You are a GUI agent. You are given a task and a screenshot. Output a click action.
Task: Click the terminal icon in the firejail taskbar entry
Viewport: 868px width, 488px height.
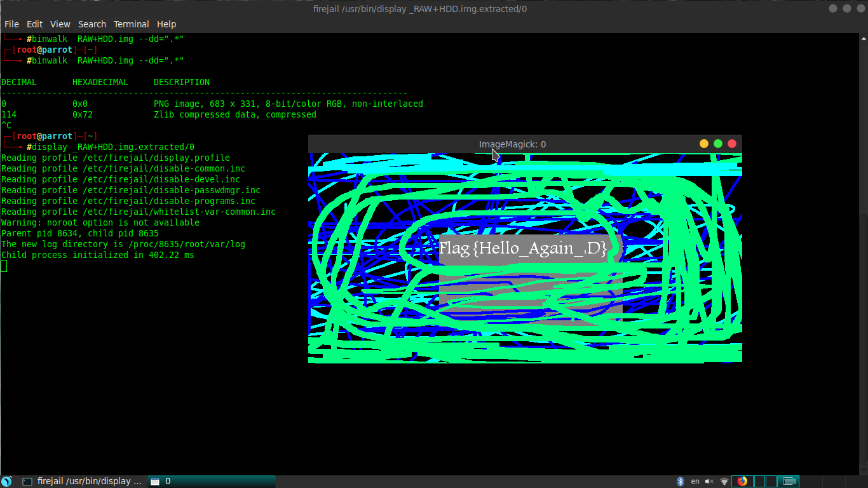27,481
